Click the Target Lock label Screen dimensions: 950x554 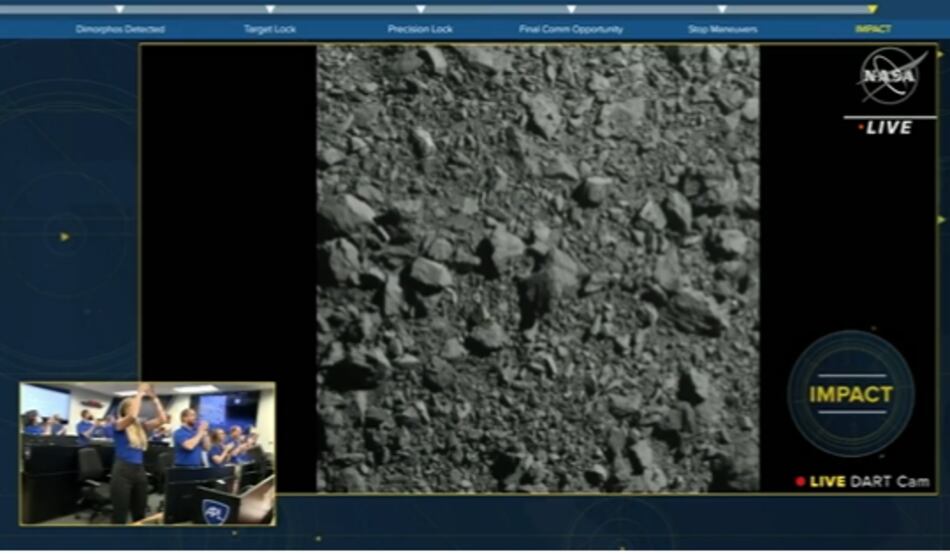[270, 29]
